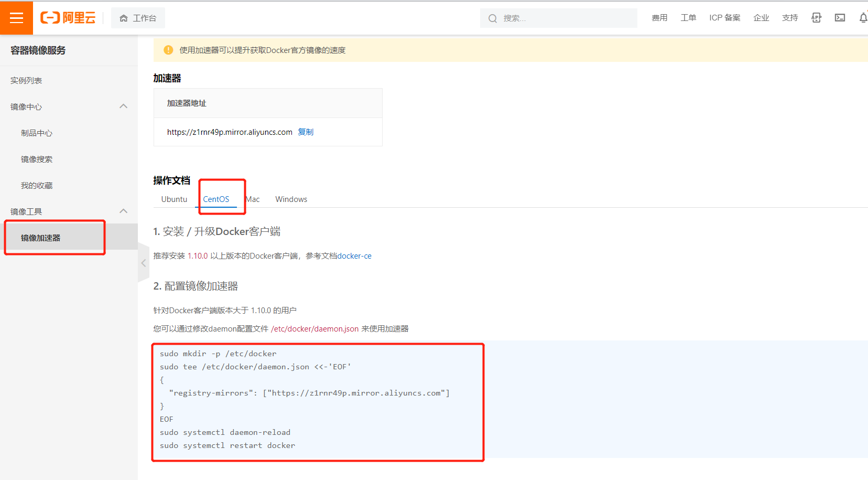This screenshot has height=480, width=868.
Task: Open the orange hamburger main menu
Action: [16, 18]
